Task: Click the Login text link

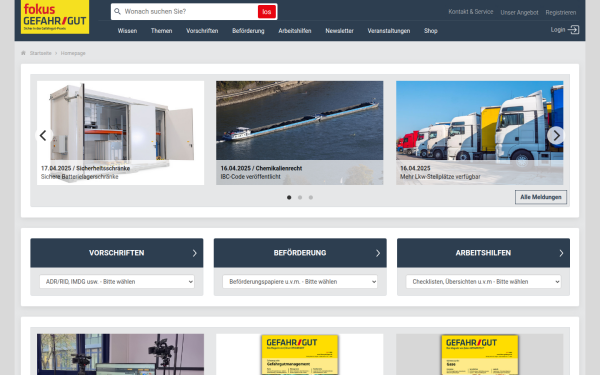Action: point(558,30)
